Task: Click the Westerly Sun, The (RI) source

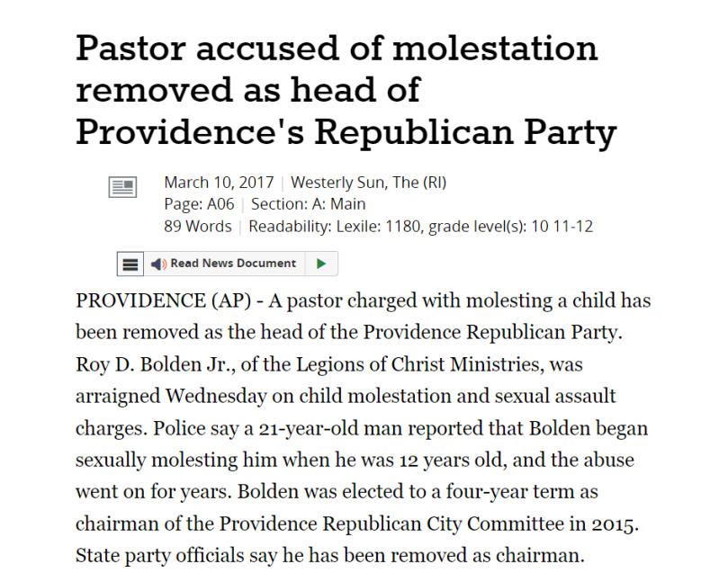Action: (369, 183)
